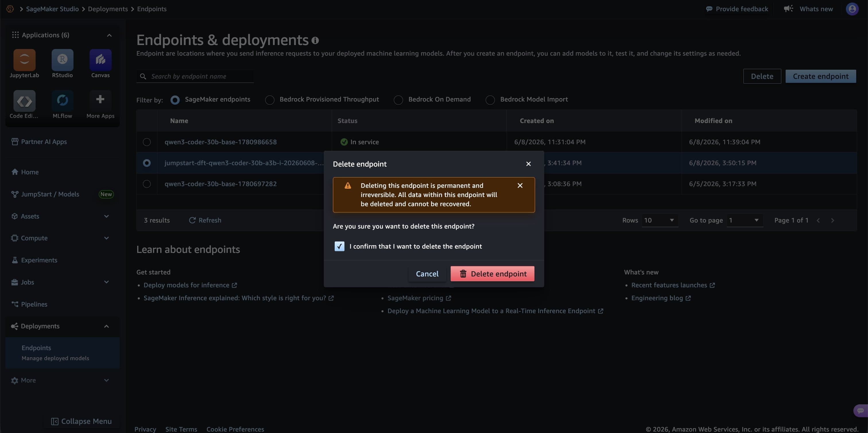Click the search magnifier icon
The width and height of the screenshot is (868, 433).
coord(143,77)
